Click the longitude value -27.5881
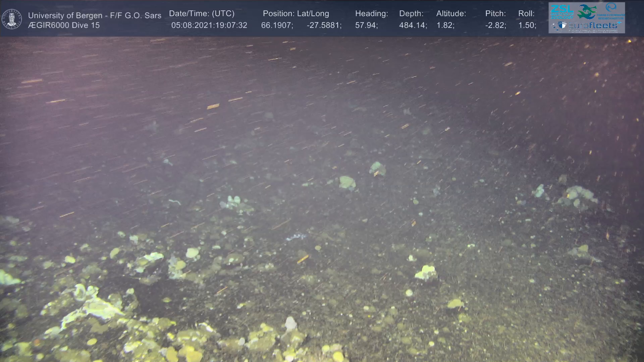This screenshot has height=362, width=644. pyautogui.click(x=324, y=25)
